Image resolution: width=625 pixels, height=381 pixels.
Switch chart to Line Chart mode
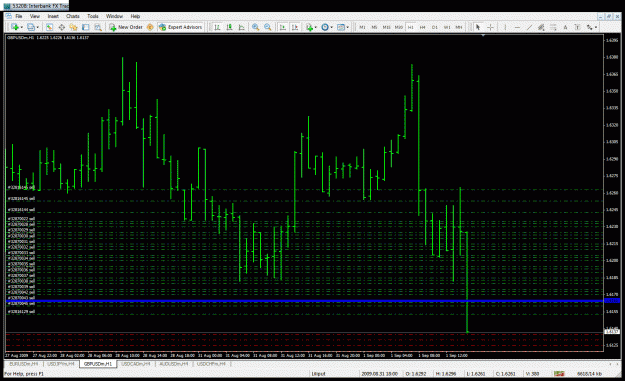pos(242,27)
